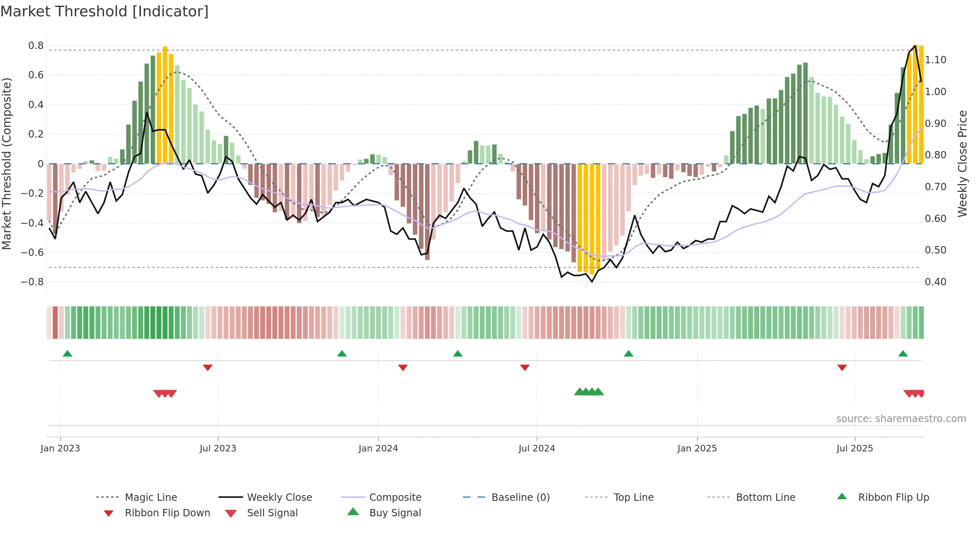This screenshot has height=551, width=980.
Task: Click the Jan 2024 axis label
Action: [x=378, y=448]
